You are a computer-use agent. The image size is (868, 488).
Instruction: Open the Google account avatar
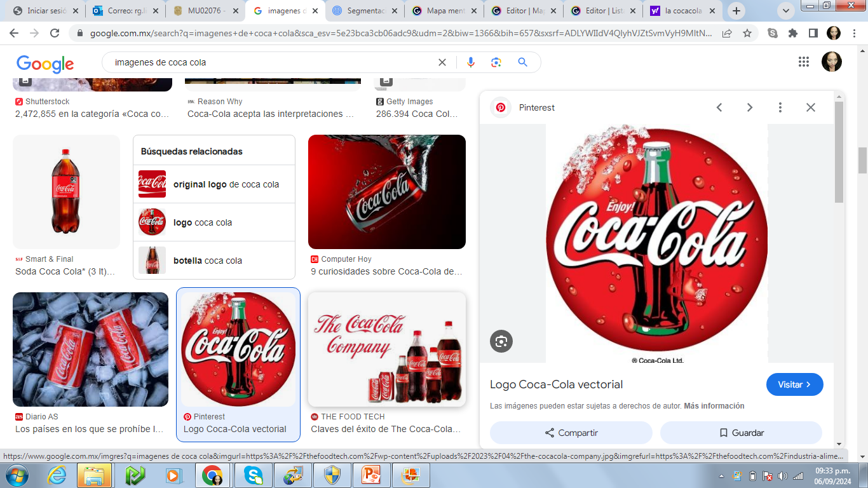click(x=832, y=61)
